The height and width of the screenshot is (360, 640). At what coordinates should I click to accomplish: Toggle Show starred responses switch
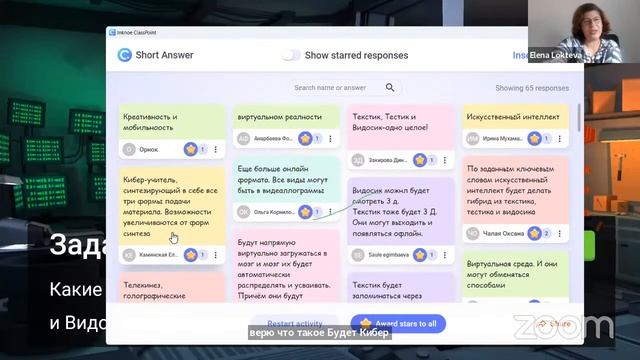click(x=291, y=55)
